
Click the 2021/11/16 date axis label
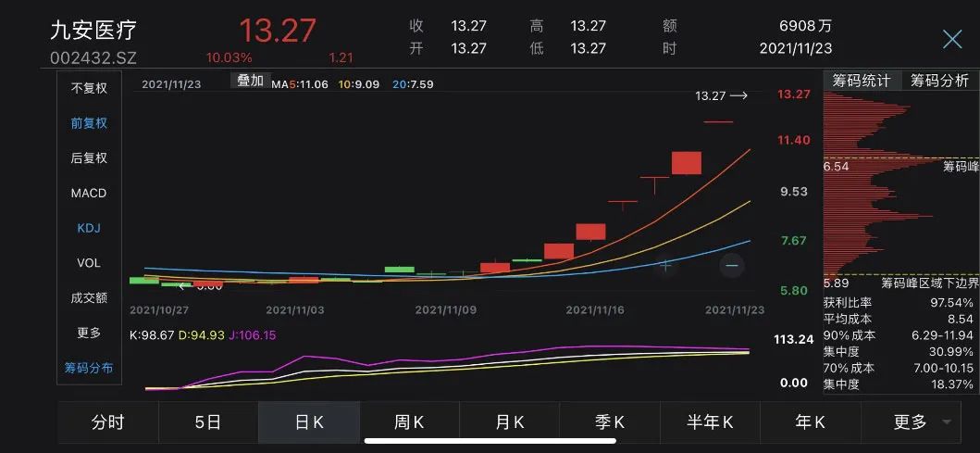pos(594,310)
